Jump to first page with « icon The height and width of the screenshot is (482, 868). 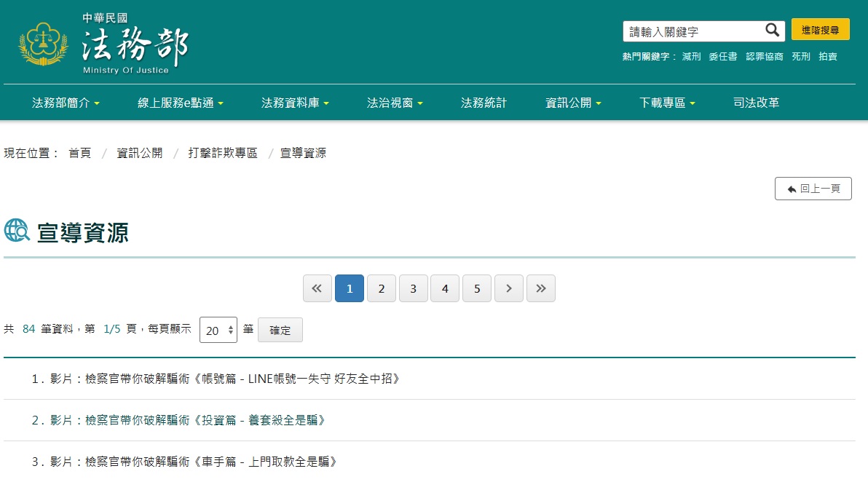(317, 288)
